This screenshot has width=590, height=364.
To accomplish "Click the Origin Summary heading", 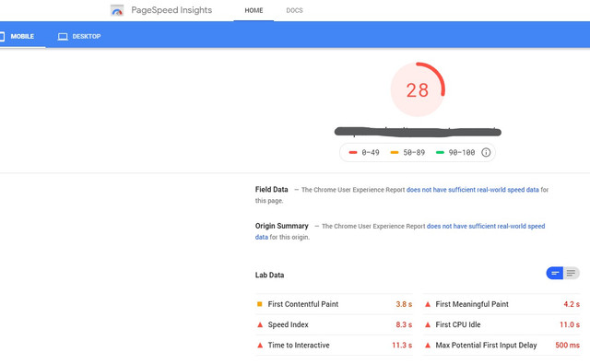I will (281, 226).
